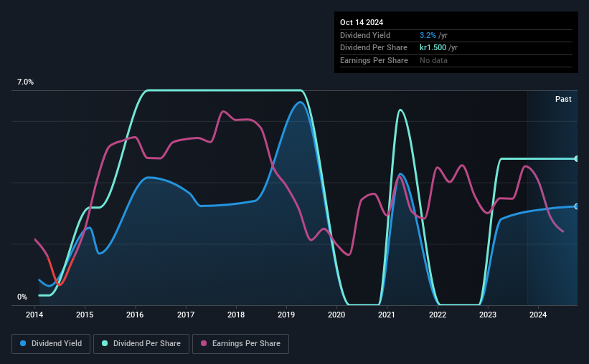Click the 2024 axis label
The width and height of the screenshot is (589, 364).
pos(538,315)
